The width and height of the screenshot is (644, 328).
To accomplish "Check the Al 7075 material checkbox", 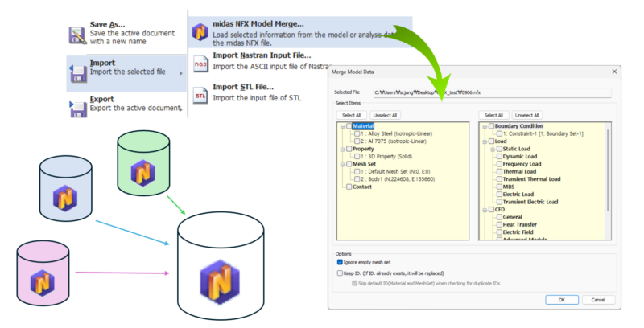I will click(357, 141).
